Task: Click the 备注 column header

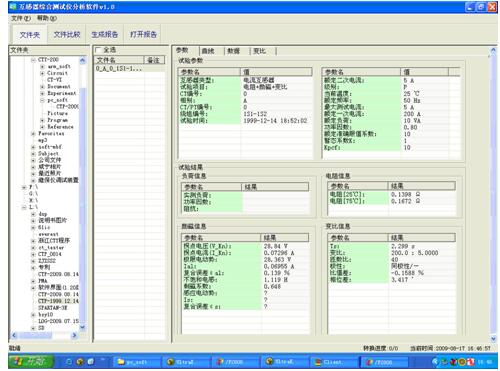Action: [154, 60]
